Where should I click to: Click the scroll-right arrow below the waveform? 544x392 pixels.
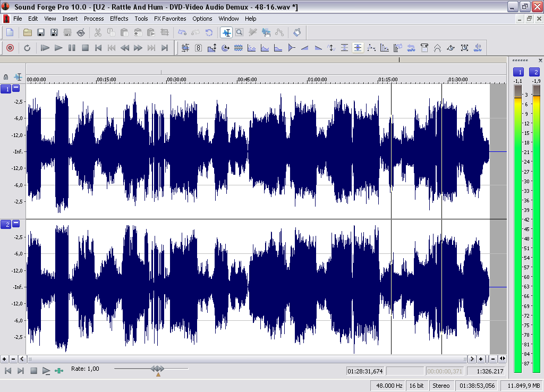pyautogui.click(x=472, y=359)
